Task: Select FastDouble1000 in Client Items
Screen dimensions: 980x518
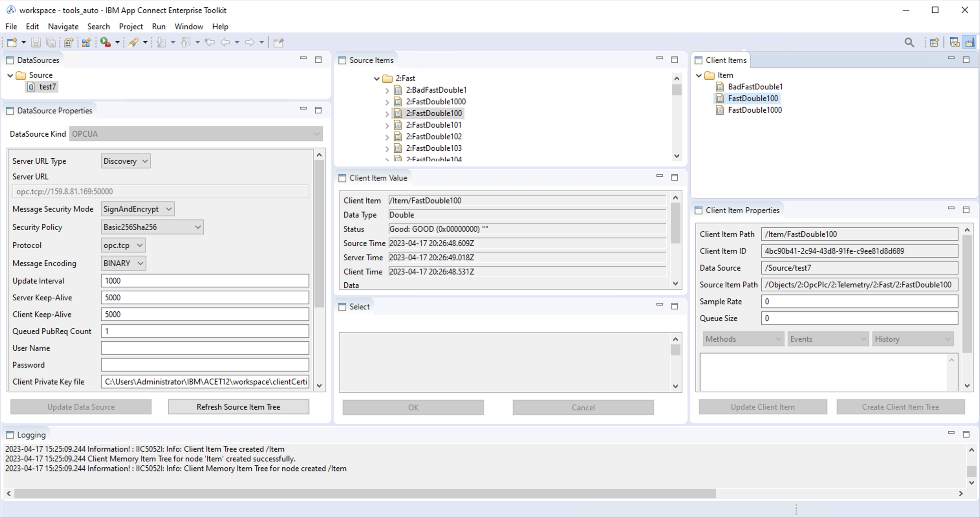Action: (755, 110)
